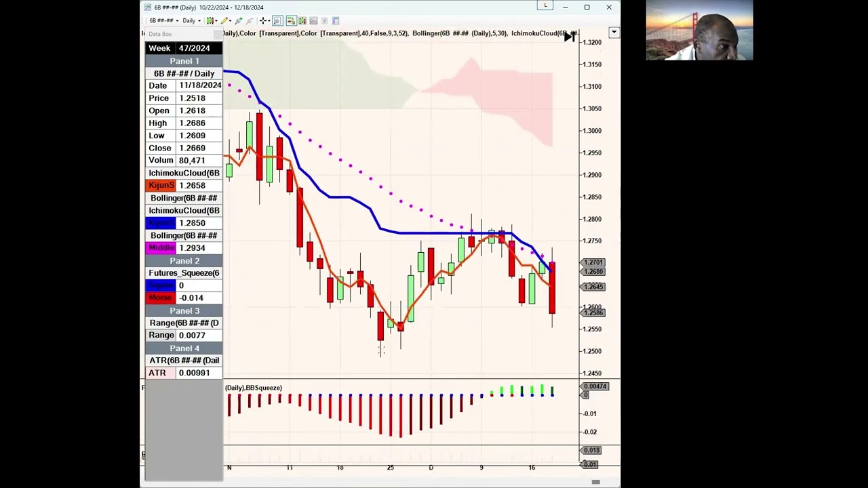Expand the indicator label dropdown arrow
Image resolution: width=868 pixels, height=488 pixels.
614,32
